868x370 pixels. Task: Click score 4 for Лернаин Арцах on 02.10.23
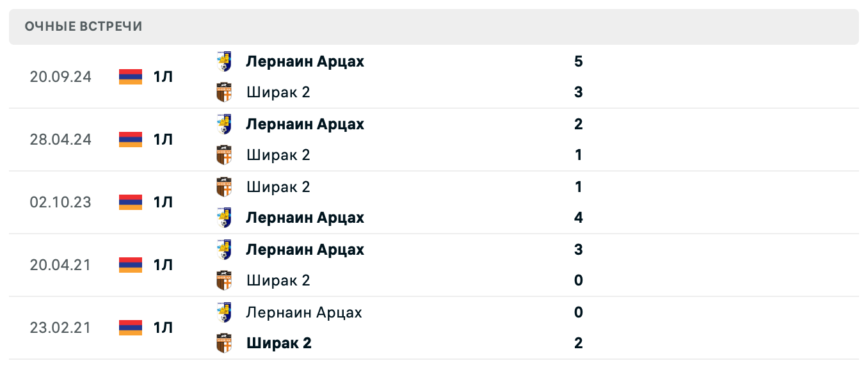pos(579,218)
